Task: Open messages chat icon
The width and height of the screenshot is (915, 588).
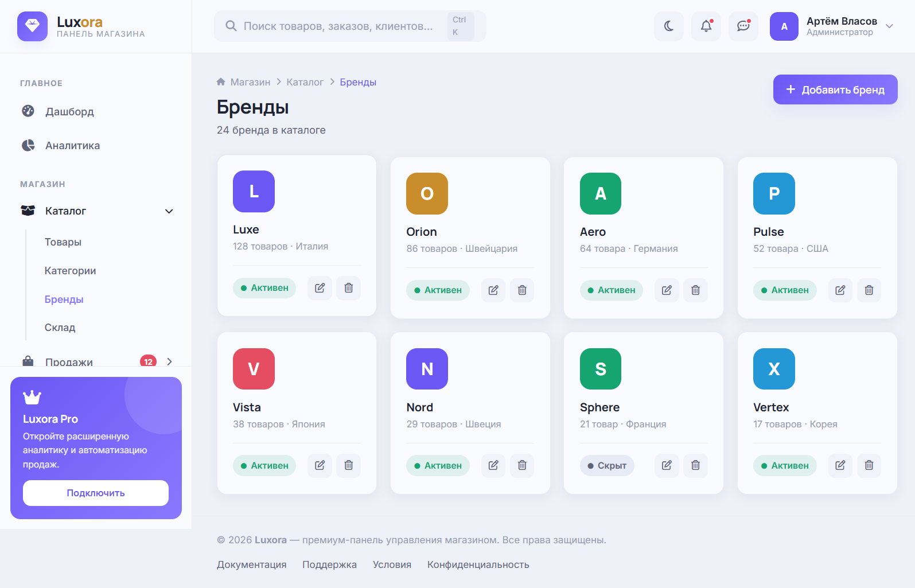Action: 743,26
